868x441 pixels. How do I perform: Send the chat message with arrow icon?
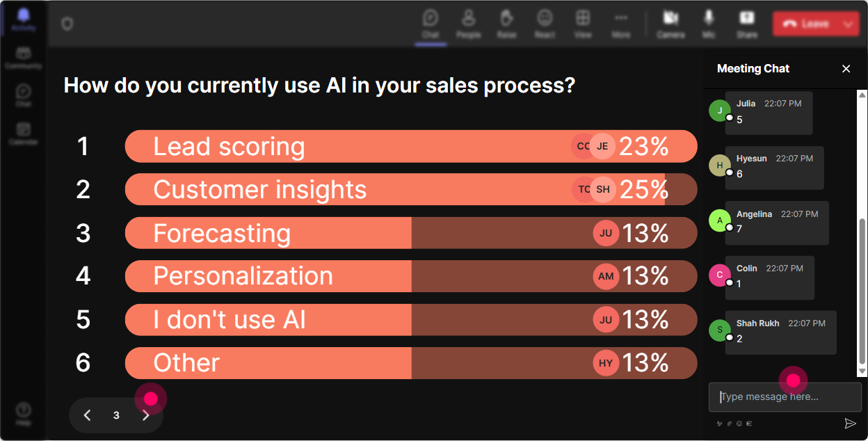point(850,423)
